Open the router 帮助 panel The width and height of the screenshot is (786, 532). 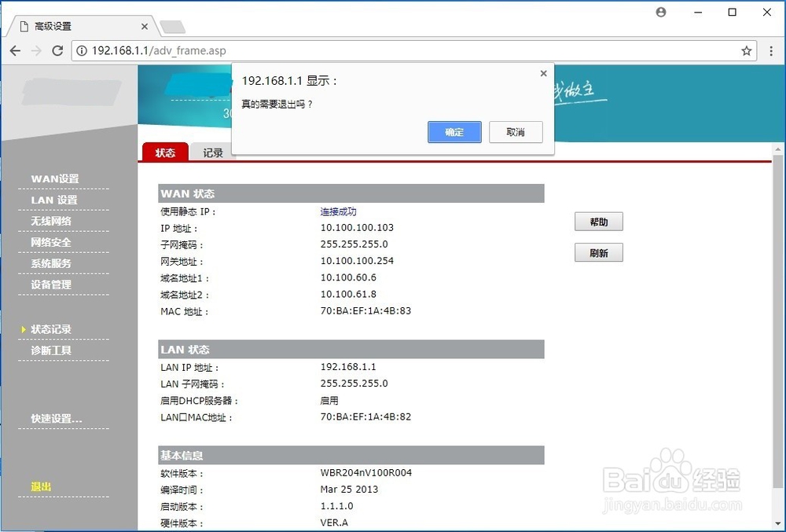click(x=598, y=221)
